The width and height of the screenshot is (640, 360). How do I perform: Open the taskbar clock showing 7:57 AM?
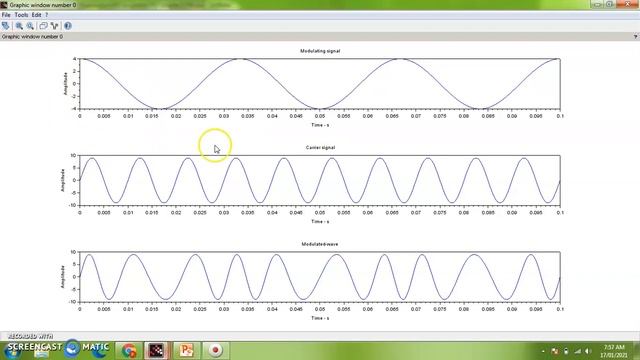(x=614, y=351)
